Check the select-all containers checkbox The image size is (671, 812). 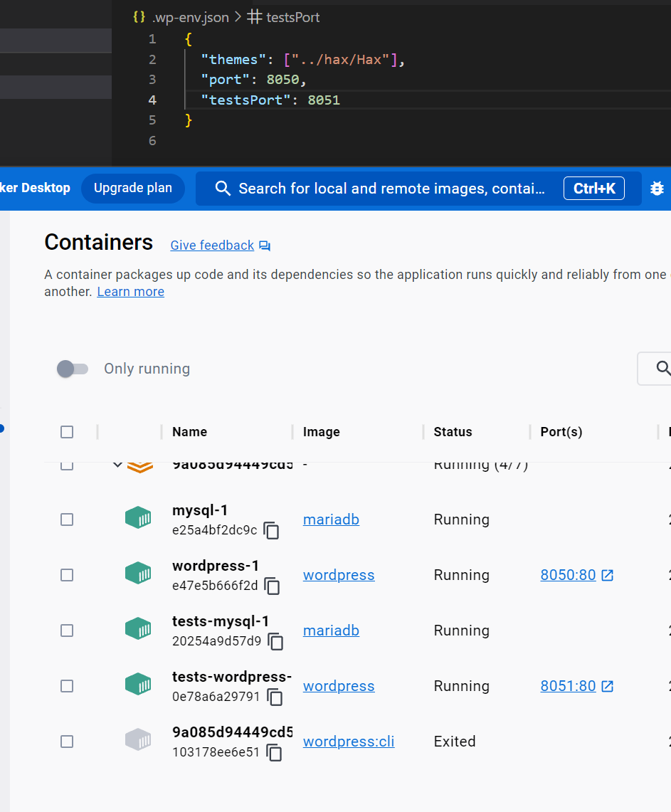(67, 432)
